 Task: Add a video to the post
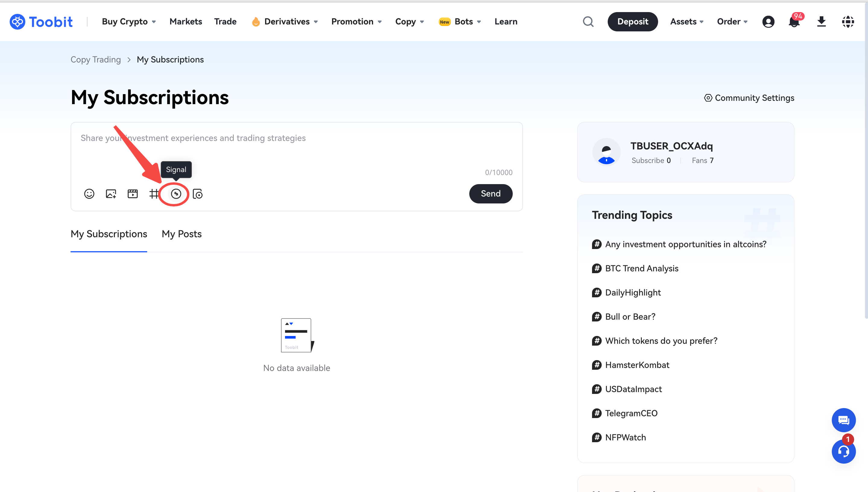point(133,193)
